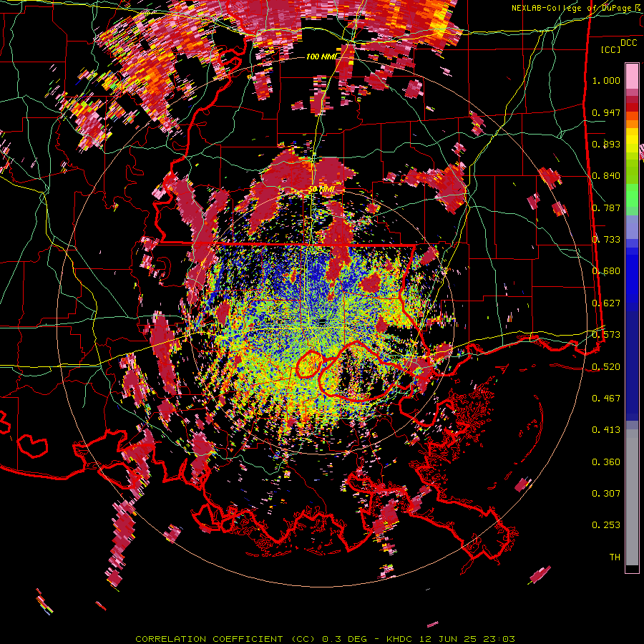Click the 0.627 legend value
The height and width of the screenshot is (644, 644).
click(606, 303)
